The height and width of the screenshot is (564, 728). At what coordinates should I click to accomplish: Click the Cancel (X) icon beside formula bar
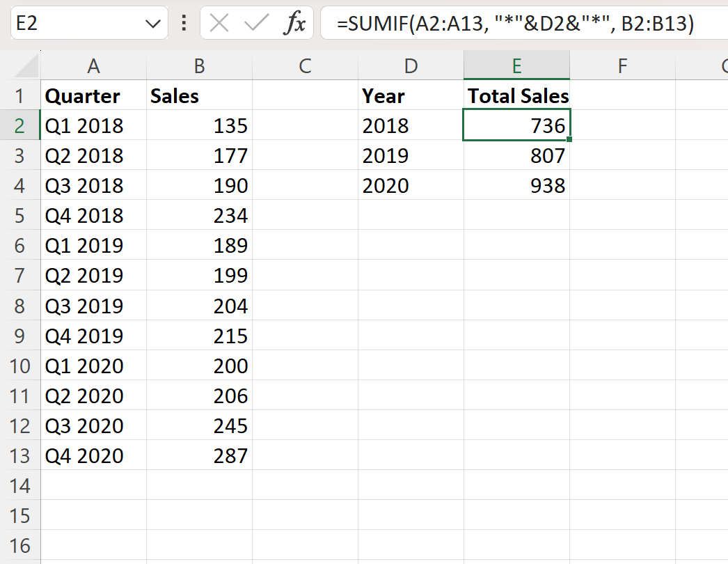[x=221, y=23]
